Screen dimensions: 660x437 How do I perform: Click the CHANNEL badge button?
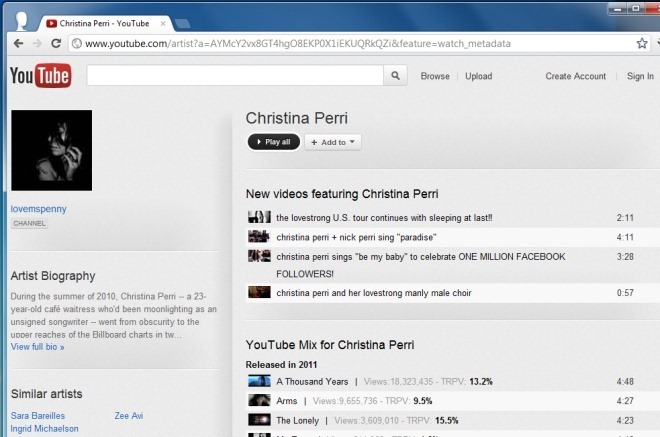[x=29, y=224]
